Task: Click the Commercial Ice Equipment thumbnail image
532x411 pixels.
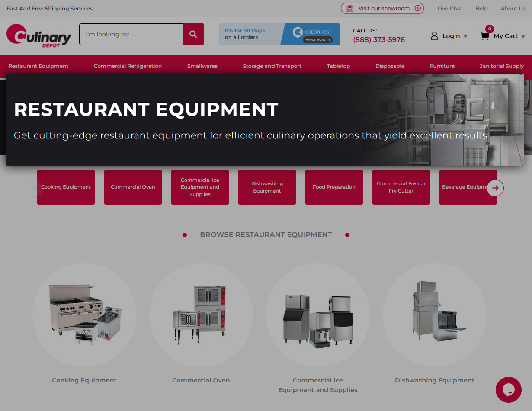Action: tap(317, 315)
